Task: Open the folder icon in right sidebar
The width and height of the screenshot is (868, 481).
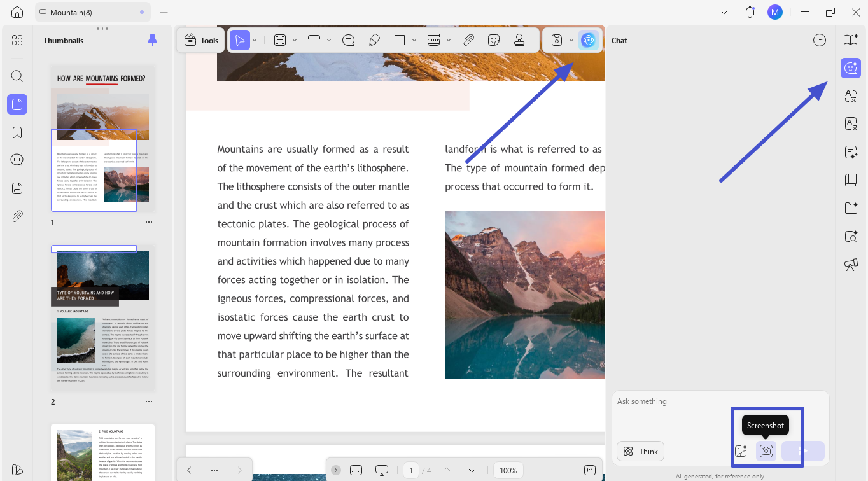Action: click(851, 208)
